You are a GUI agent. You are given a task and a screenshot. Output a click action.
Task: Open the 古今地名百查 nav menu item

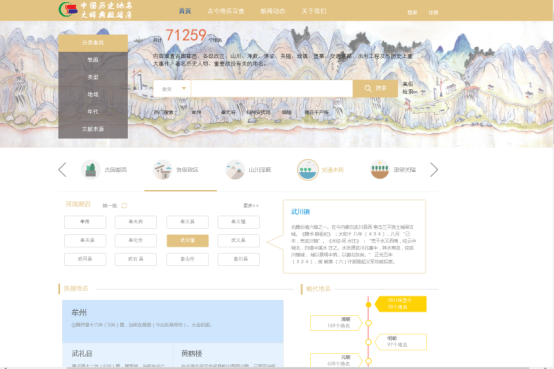pos(226,11)
